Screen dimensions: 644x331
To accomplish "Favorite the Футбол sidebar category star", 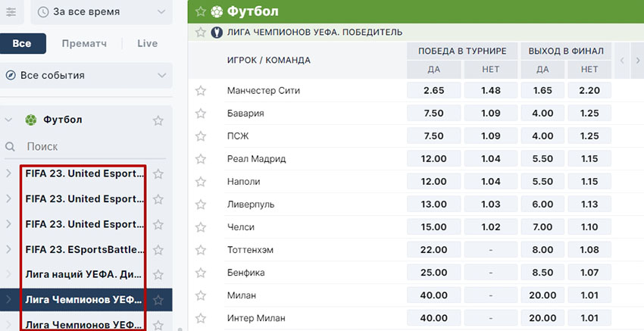I will [x=158, y=120].
